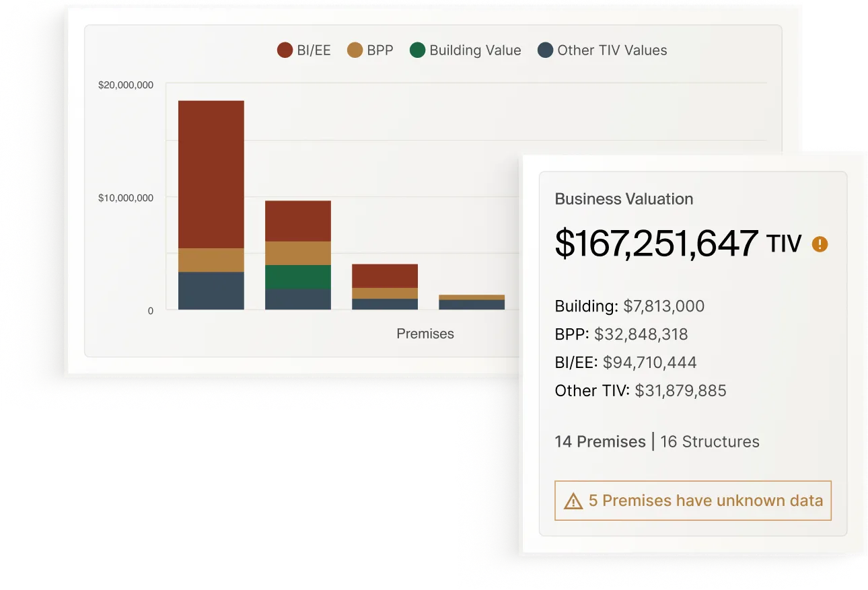This screenshot has height=590, width=868.
Task: Click the Business Valuation heading
Action: (624, 199)
